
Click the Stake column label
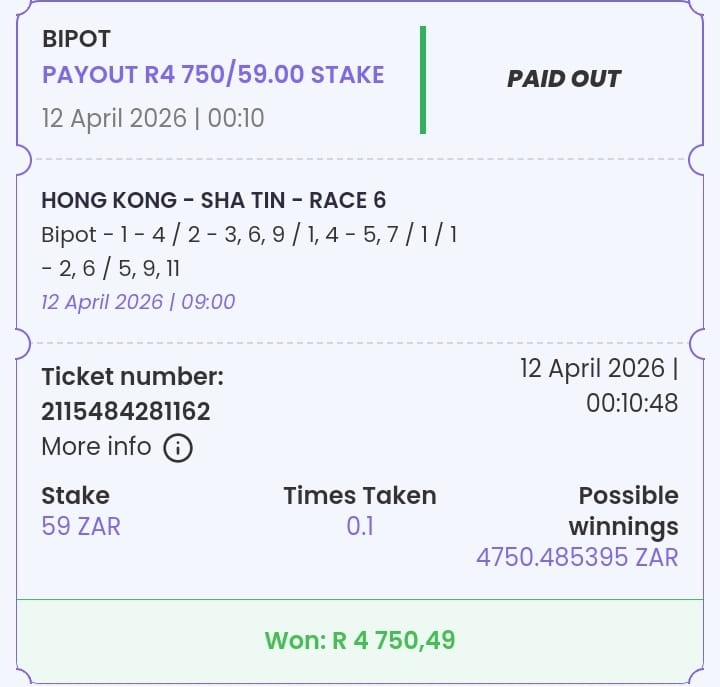click(75, 496)
